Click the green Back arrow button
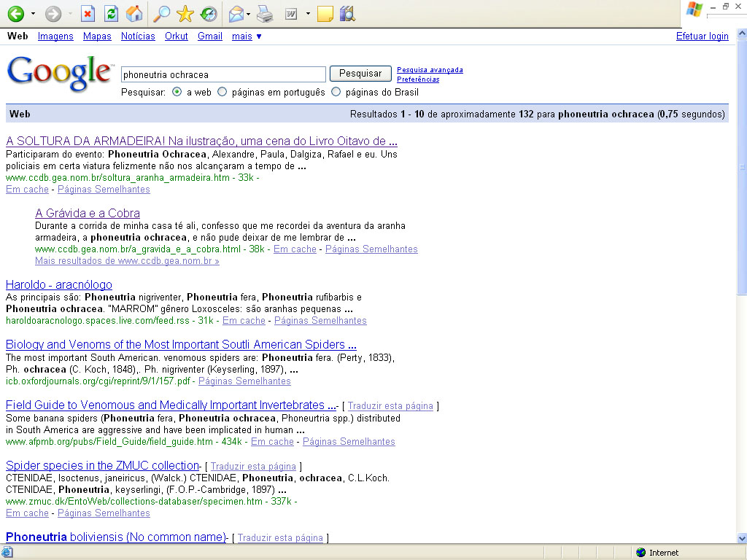 click(x=15, y=14)
